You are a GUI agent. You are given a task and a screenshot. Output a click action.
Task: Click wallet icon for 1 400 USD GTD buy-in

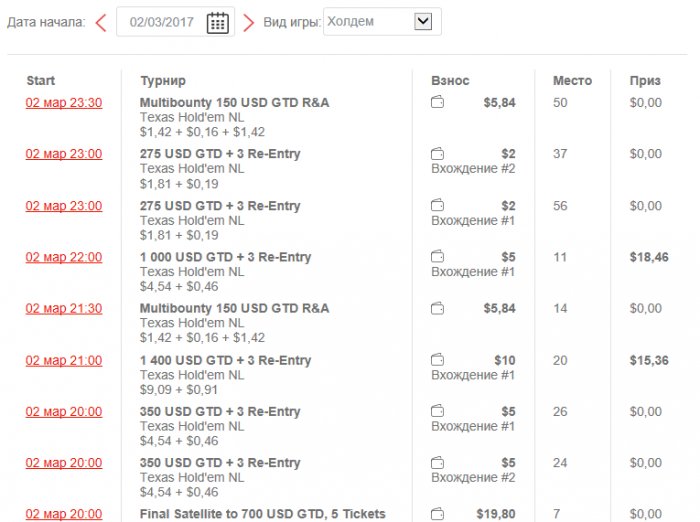[438, 360]
